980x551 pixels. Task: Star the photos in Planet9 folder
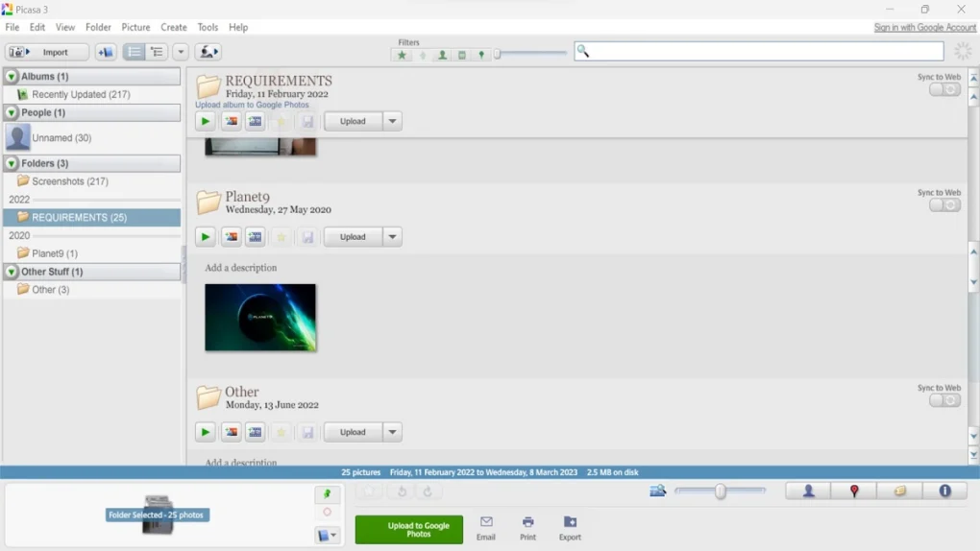click(x=282, y=237)
